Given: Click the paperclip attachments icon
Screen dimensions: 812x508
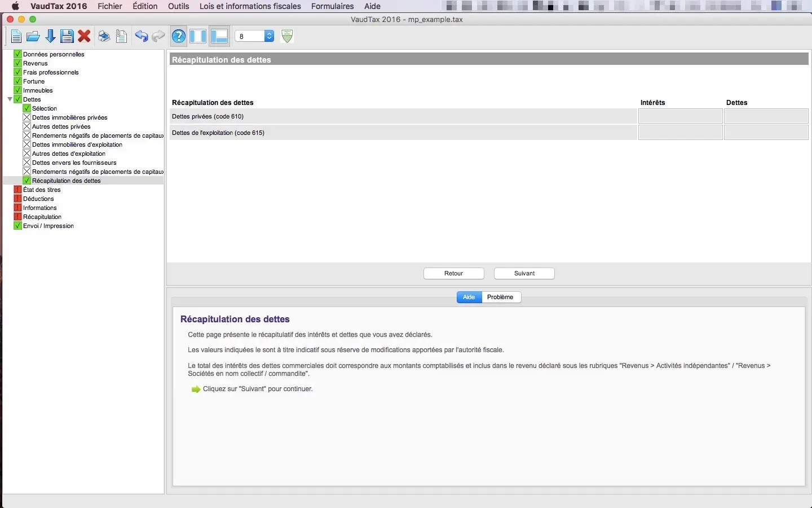Looking at the screenshot, I should (x=121, y=37).
